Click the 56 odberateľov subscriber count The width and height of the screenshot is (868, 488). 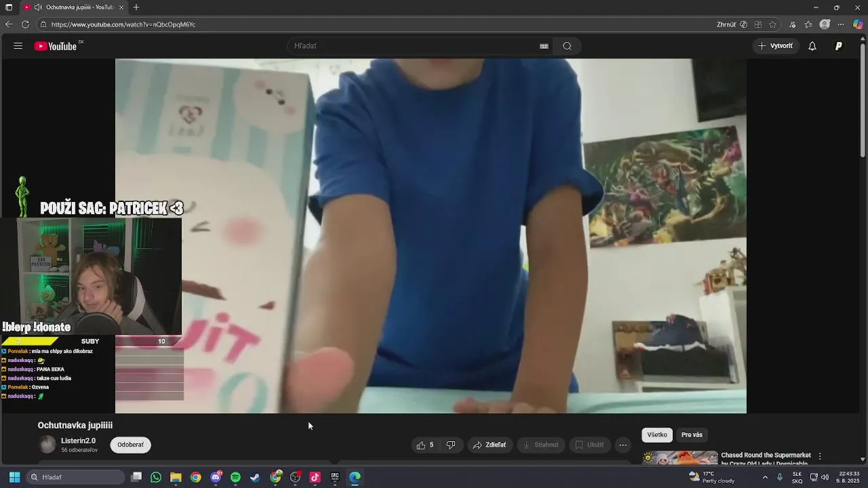click(79, 450)
